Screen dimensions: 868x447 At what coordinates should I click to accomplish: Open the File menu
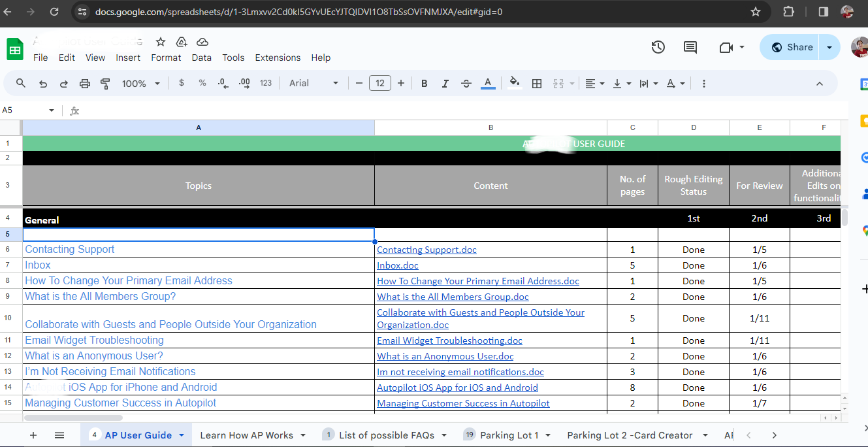[40, 58]
